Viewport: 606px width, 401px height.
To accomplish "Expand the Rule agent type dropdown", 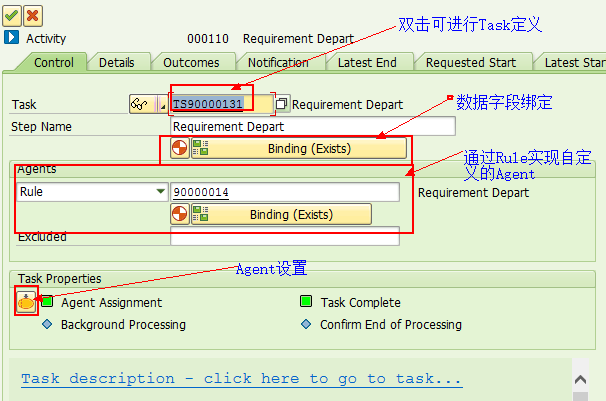I will pos(161,191).
